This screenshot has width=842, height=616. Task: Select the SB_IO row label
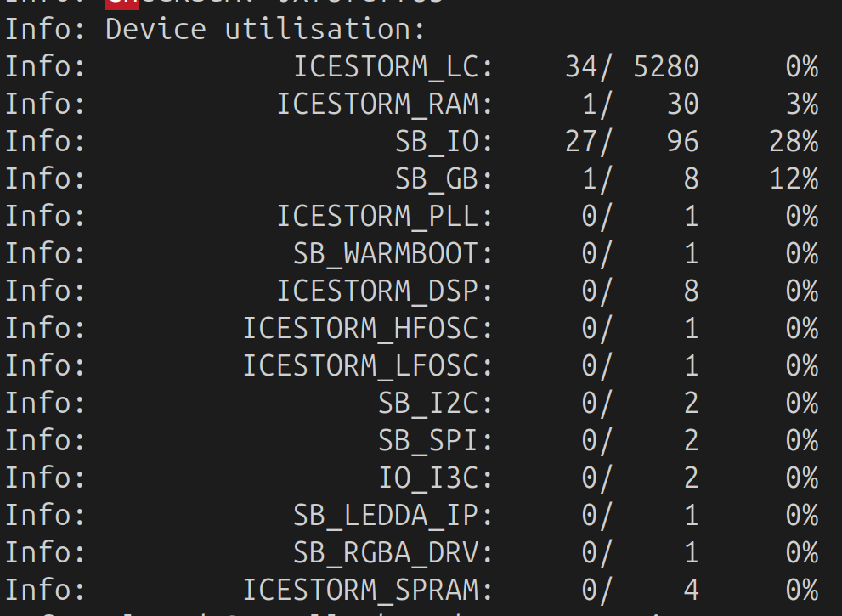tap(444, 142)
